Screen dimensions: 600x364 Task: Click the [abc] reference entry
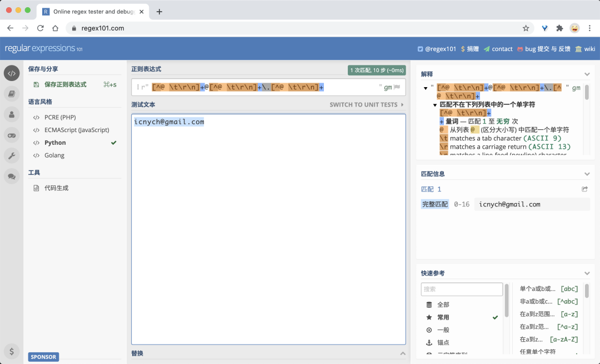tap(549, 289)
